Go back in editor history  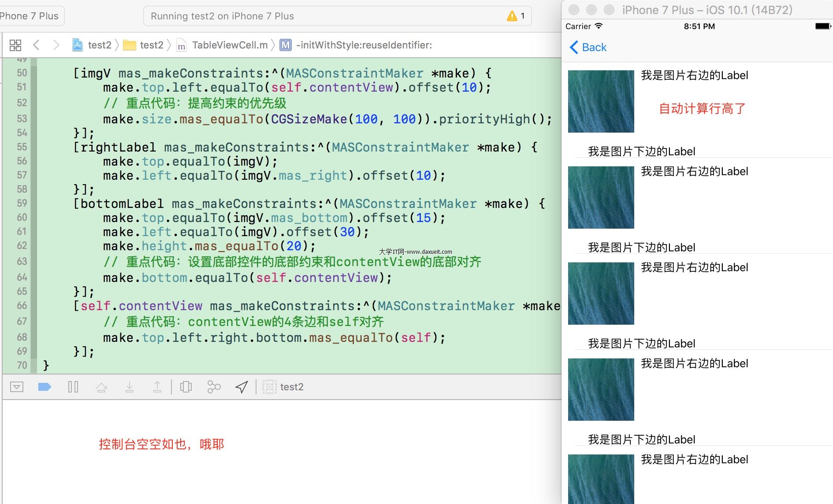(x=37, y=45)
